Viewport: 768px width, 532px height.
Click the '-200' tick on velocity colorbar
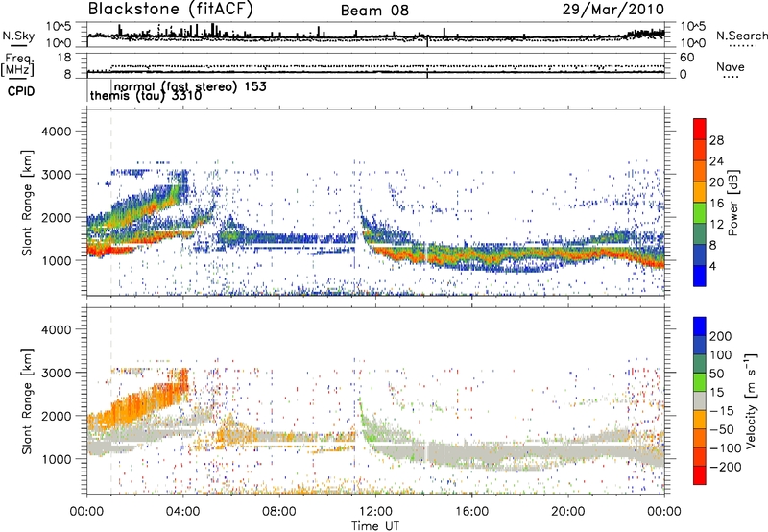(725, 467)
